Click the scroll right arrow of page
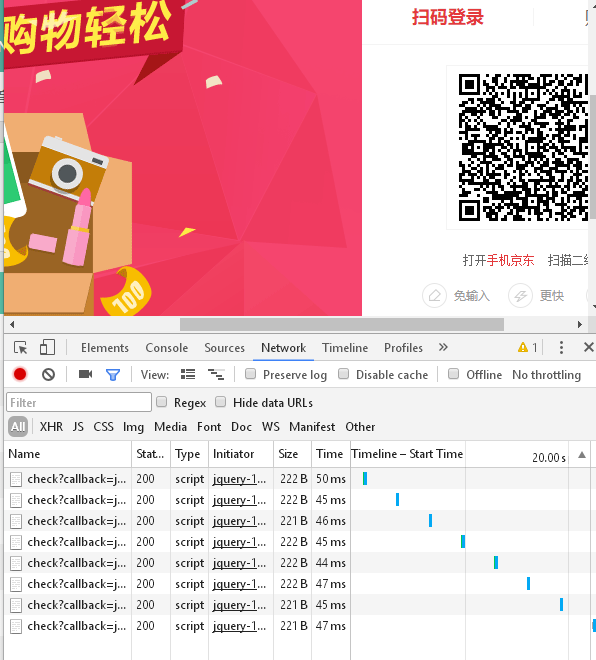The height and width of the screenshot is (660, 596). [580, 325]
